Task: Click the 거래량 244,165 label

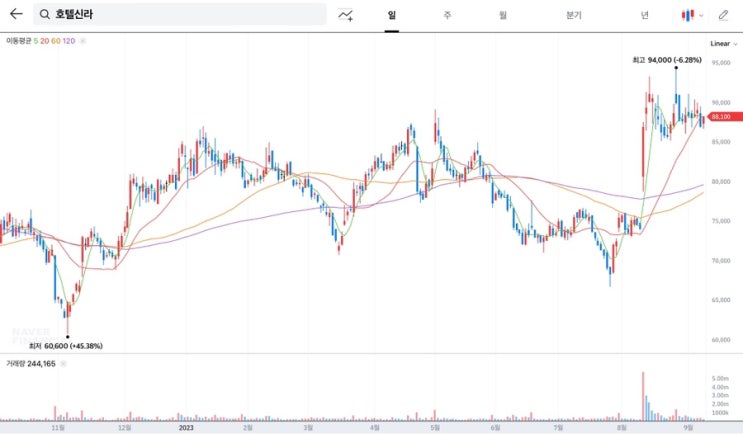Action: point(30,364)
